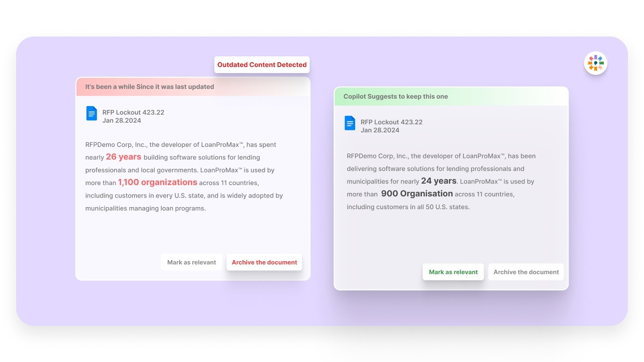Click the bold 900 Organisation text

pyautogui.click(x=417, y=193)
